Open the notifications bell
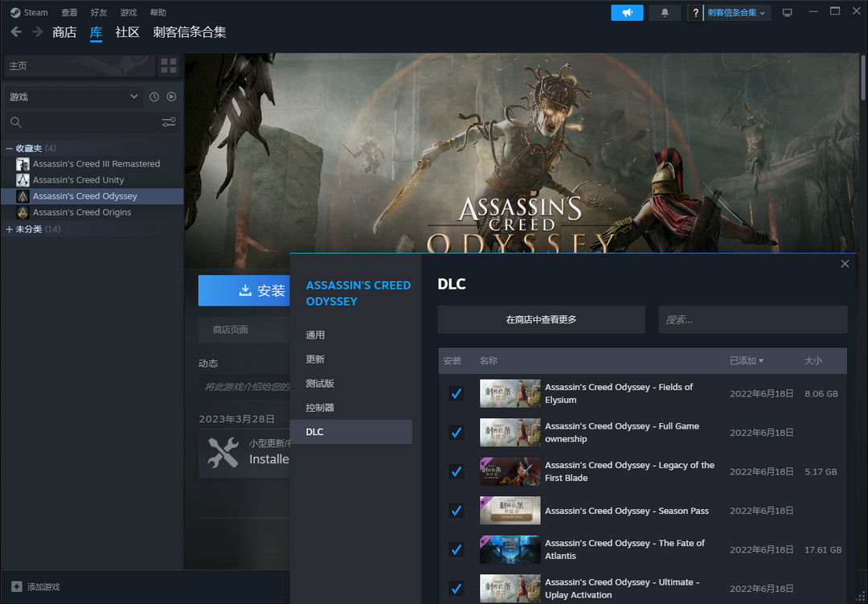The image size is (868, 604). [x=665, y=13]
